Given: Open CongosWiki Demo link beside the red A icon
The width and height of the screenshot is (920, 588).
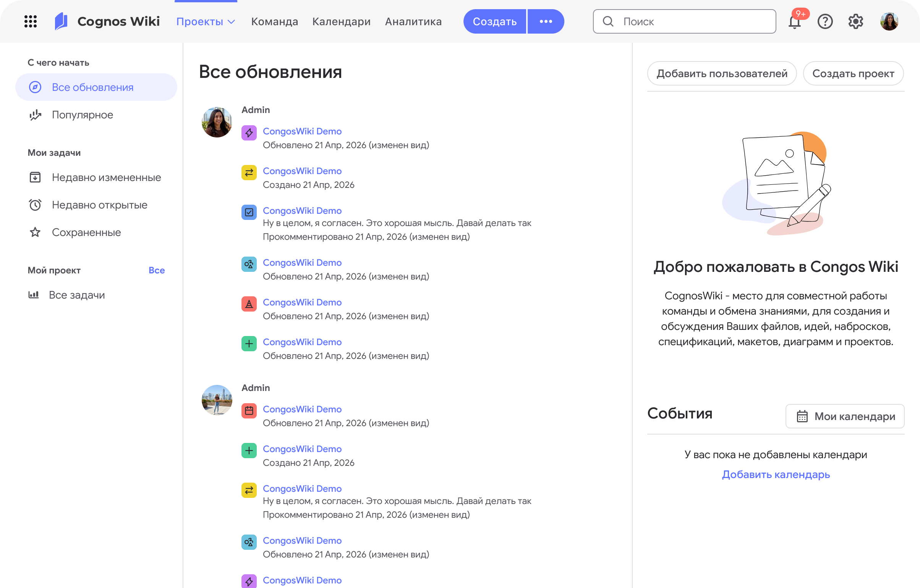Looking at the screenshot, I should pyautogui.click(x=302, y=302).
